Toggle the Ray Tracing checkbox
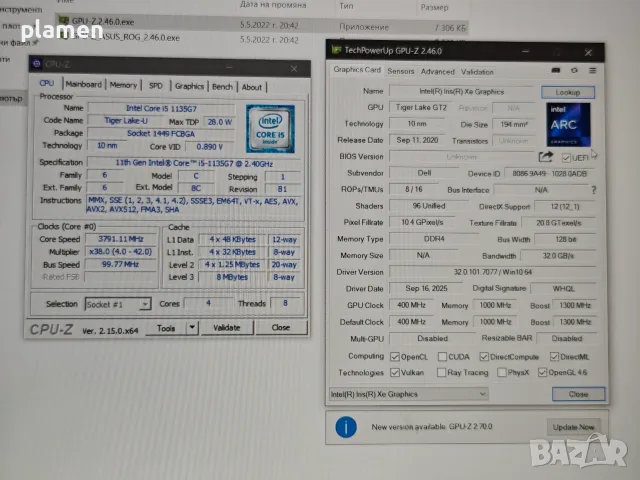 click(441, 373)
